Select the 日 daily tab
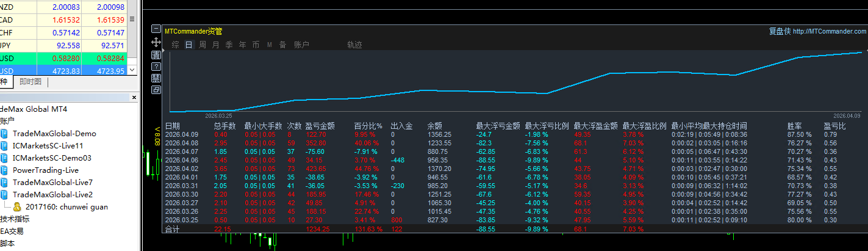The width and height of the screenshot is (868, 251). (x=189, y=45)
